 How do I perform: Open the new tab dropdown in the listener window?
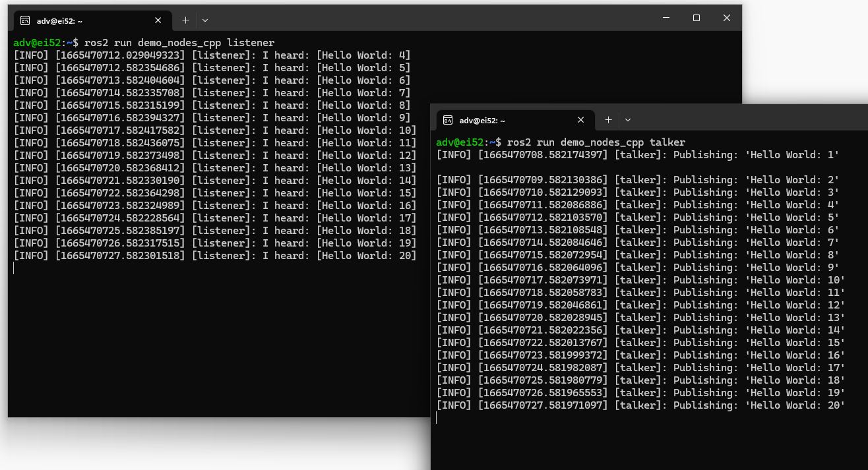[206, 20]
